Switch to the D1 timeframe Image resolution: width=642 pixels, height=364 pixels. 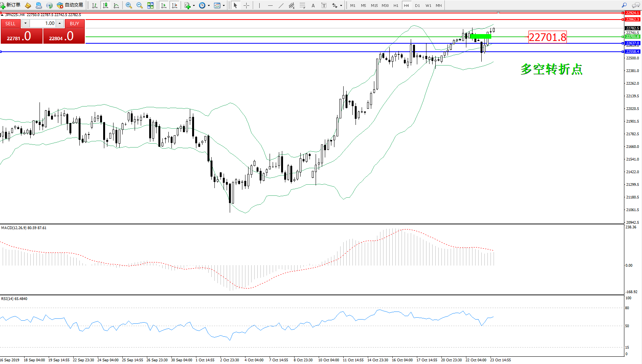pos(417,5)
